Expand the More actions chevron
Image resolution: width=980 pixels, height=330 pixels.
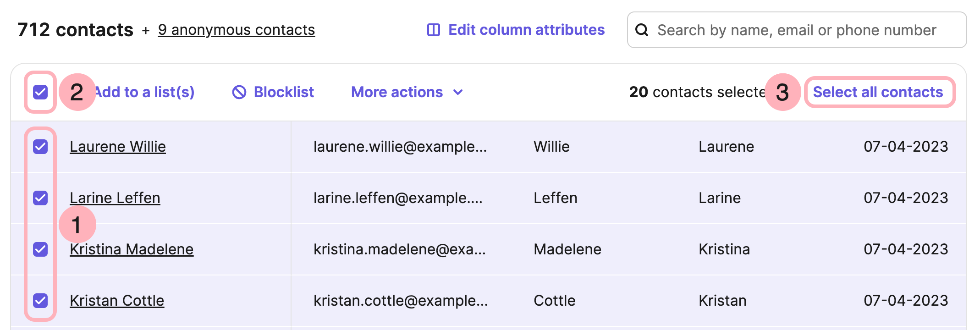tap(458, 92)
